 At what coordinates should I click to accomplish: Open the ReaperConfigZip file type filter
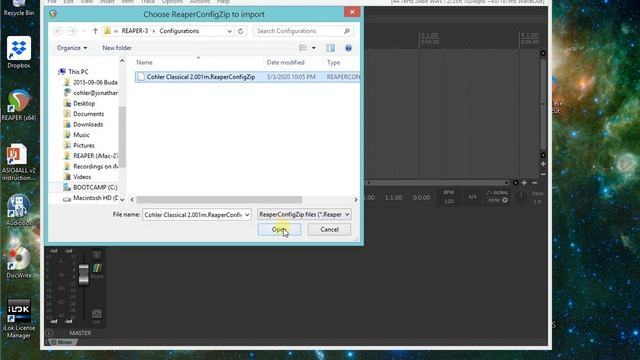click(x=304, y=215)
